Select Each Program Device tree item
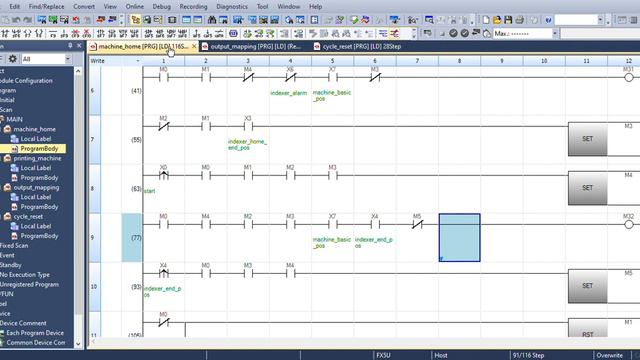640x360 pixels. [35, 333]
